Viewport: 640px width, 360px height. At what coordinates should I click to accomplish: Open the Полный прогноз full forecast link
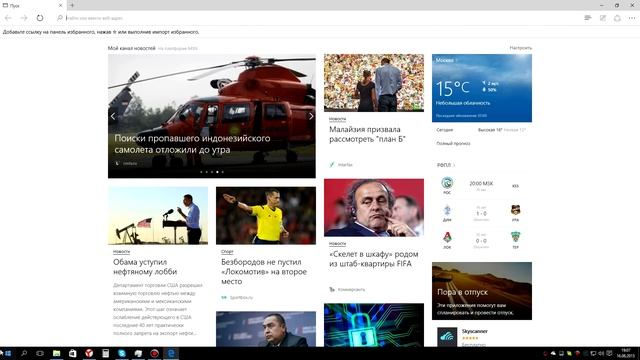click(453, 144)
